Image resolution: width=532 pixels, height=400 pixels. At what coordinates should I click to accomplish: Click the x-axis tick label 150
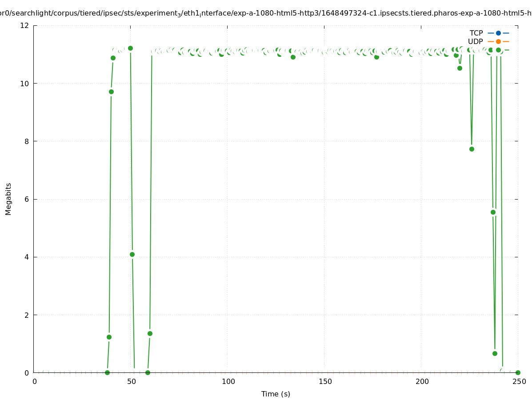pos(324,381)
